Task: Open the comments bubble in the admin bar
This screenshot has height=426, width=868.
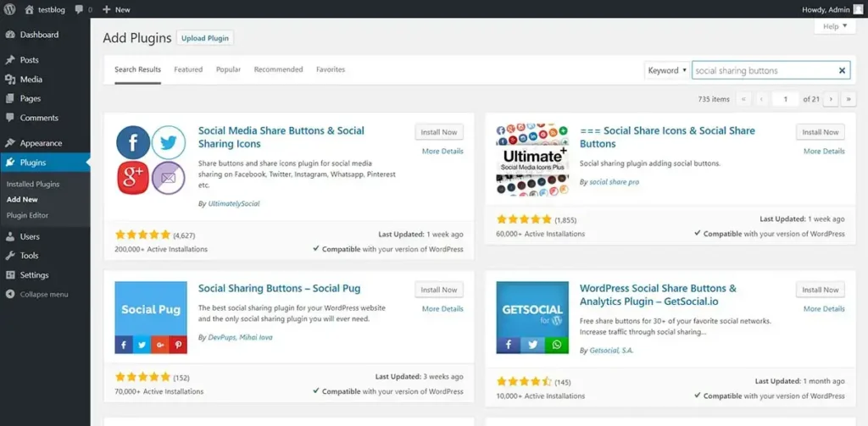Action: (x=80, y=9)
